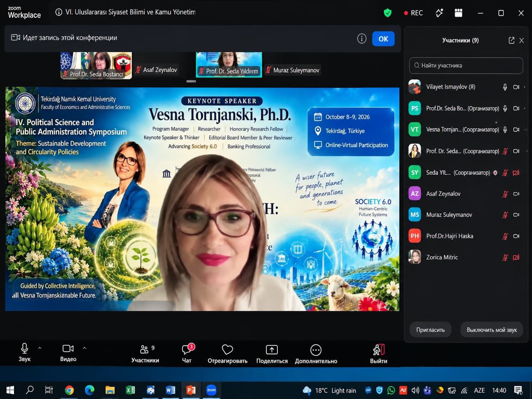532x399 pixels.
Task: Select Muraz Suleymanov participant tile
Action: pyautogui.click(x=293, y=70)
